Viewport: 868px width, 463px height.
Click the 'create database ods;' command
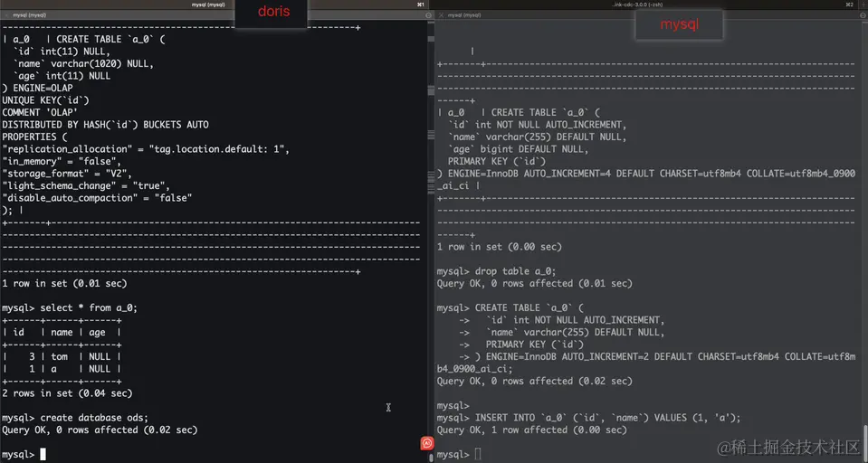pyautogui.click(x=94, y=418)
